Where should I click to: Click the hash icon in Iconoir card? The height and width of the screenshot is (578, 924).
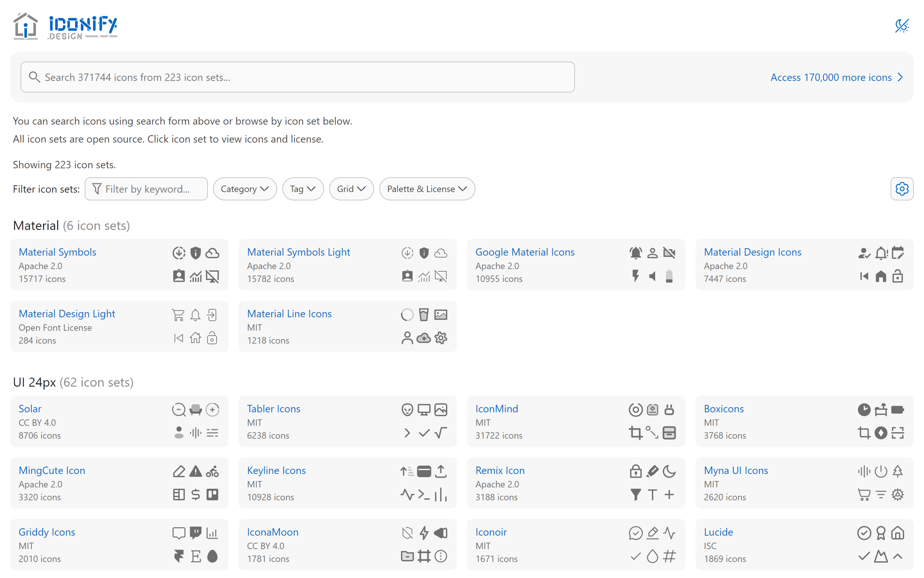pos(669,556)
